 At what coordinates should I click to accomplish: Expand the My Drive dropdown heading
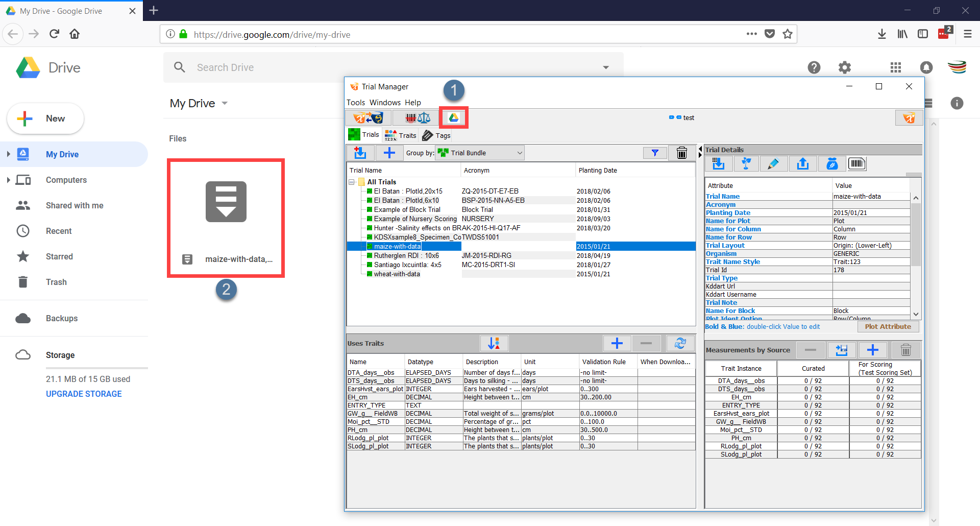(x=199, y=104)
